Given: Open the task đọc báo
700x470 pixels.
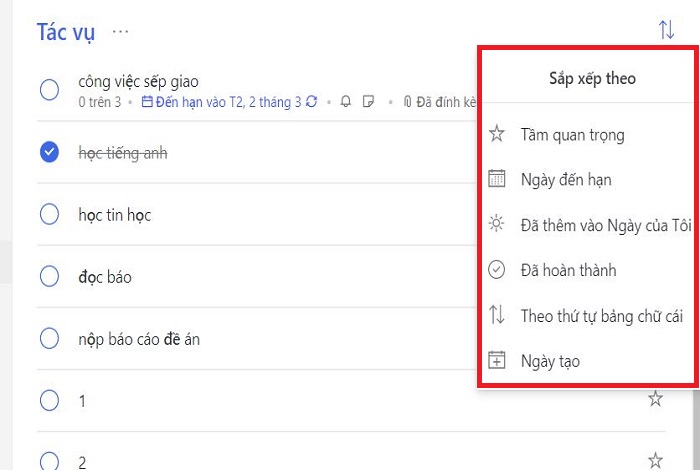Looking at the screenshot, I should pyautogui.click(x=105, y=277).
